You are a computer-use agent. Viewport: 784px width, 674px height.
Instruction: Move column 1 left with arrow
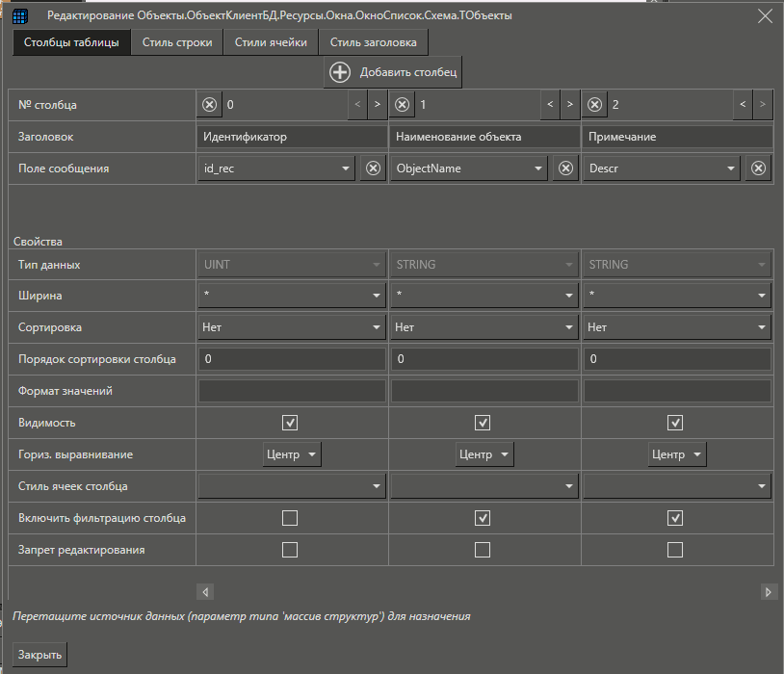(x=549, y=104)
